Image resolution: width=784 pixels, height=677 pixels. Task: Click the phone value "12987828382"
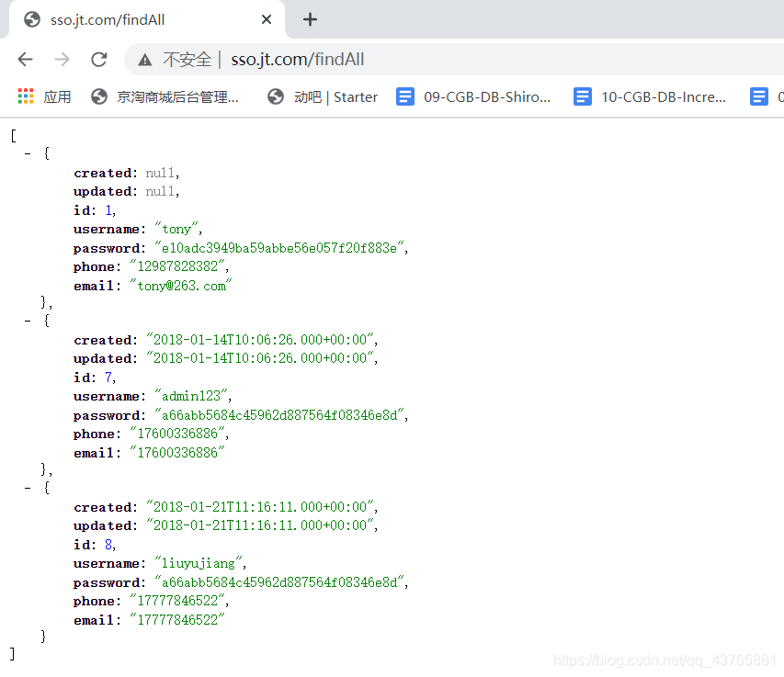[177, 266]
